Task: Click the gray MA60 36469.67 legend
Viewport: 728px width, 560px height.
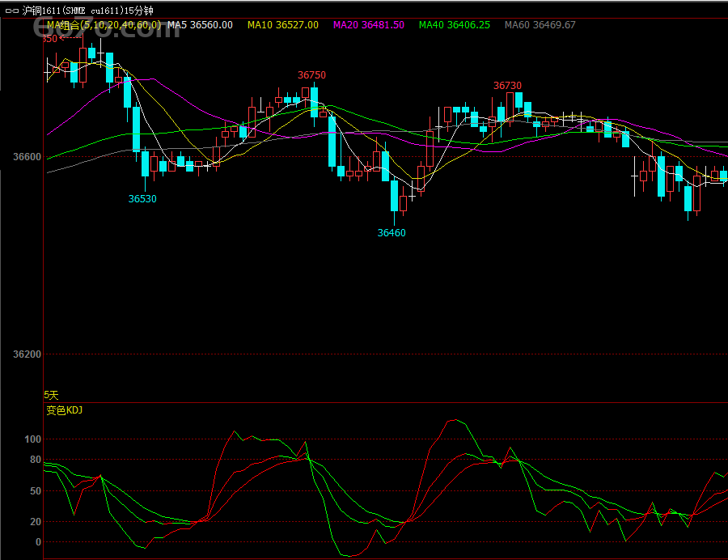Action: [540, 25]
